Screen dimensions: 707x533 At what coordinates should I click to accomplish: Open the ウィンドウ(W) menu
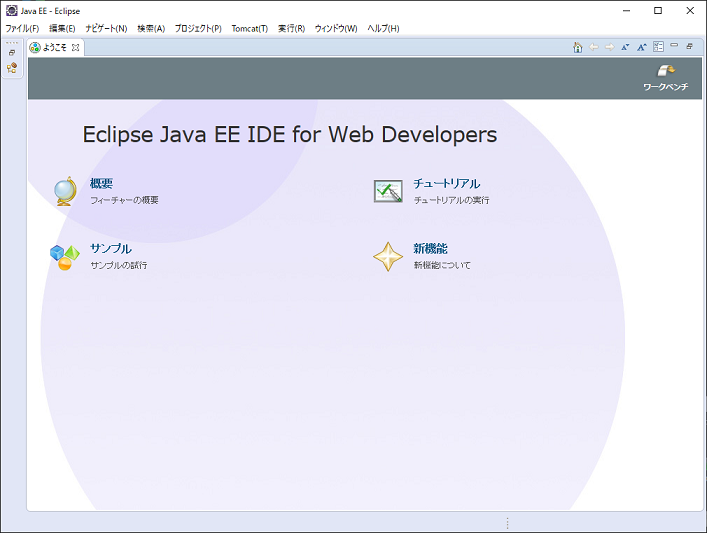(x=336, y=28)
